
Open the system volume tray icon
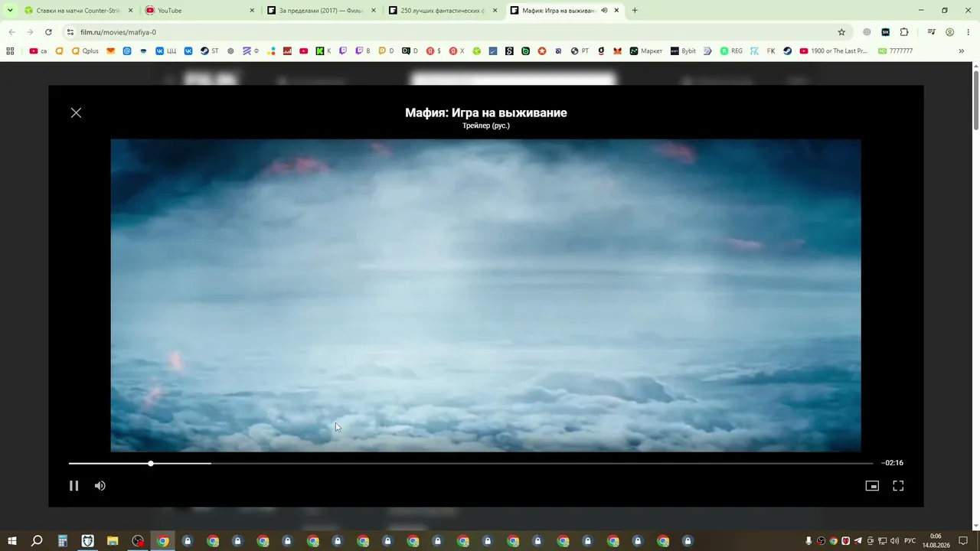point(894,541)
